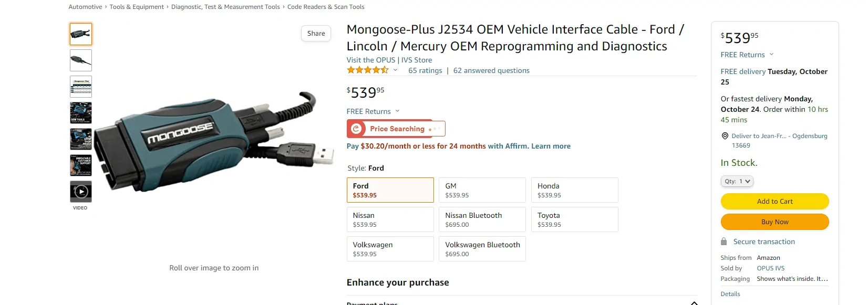Play the product video preview

[x=80, y=191]
